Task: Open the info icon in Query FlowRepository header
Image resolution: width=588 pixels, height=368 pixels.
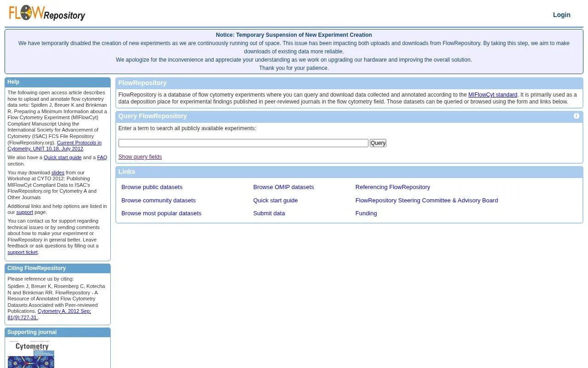Action: tap(577, 116)
